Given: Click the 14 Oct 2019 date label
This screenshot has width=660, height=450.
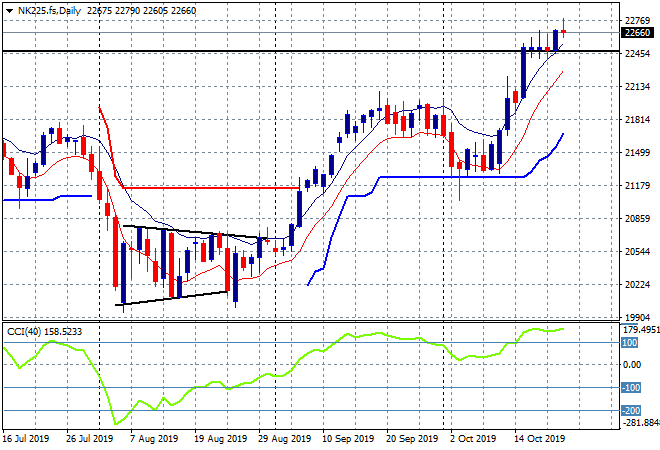Looking at the screenshot, I should click(x=539, y=439).
